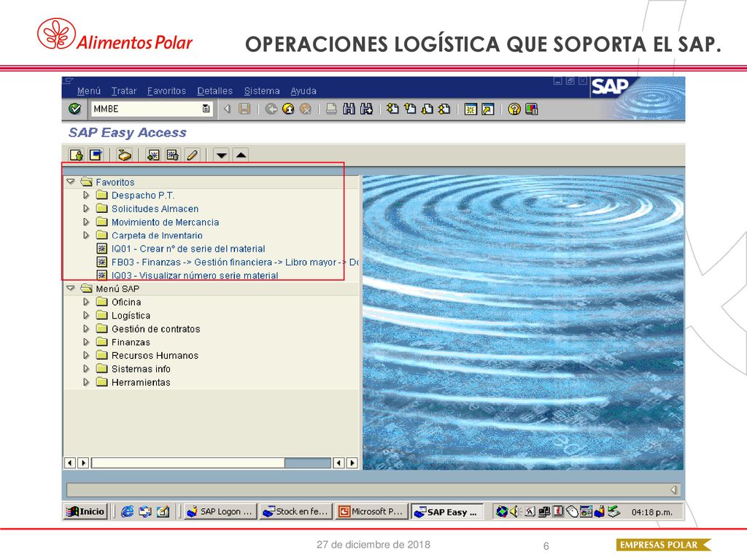The width and height of the screenshot is (747, 560).
Task: Go to last page icon
Action: pyautogui.click(x=444, y=109)
